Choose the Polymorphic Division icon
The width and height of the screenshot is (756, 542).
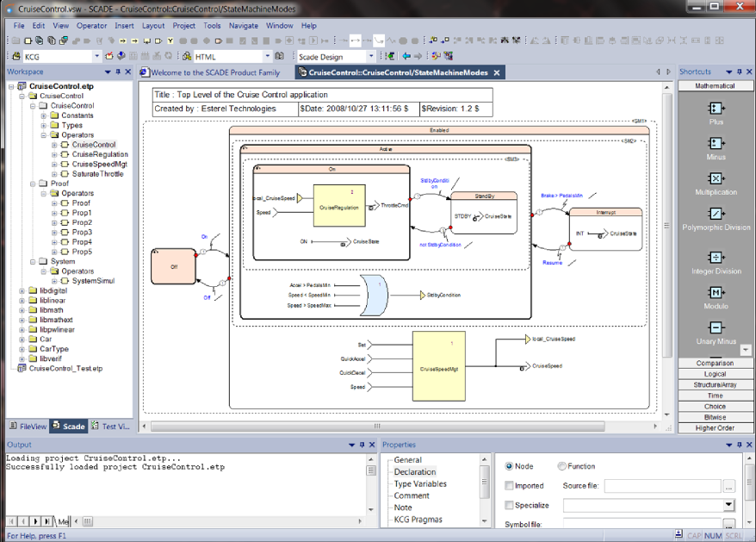click(716, 214)
